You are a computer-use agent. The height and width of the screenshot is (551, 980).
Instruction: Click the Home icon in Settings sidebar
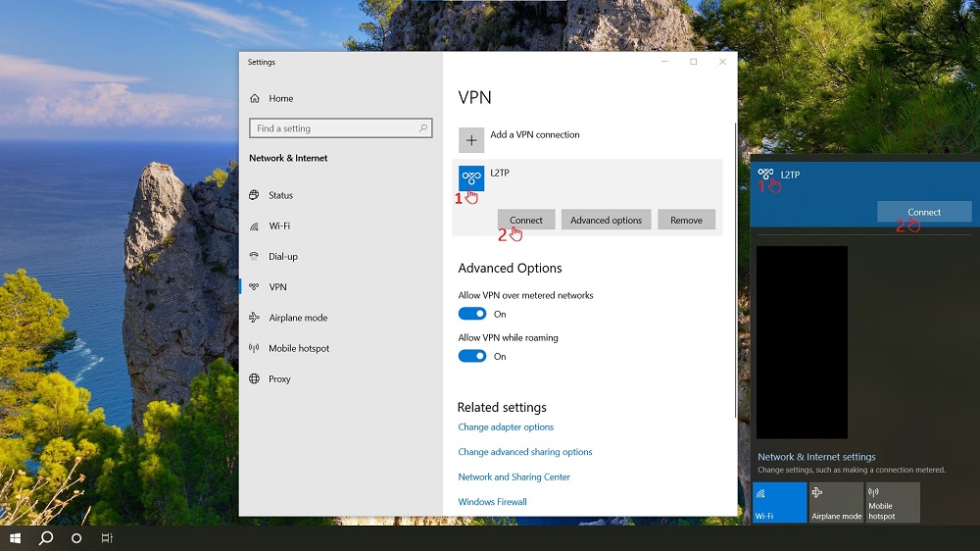(x=256, y=98)
